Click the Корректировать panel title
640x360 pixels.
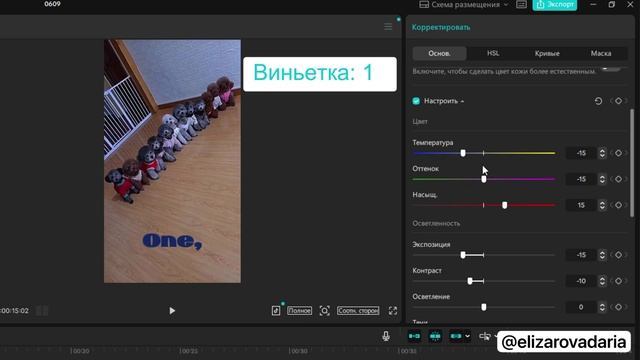pyautogui.click(x=441, y=27)
